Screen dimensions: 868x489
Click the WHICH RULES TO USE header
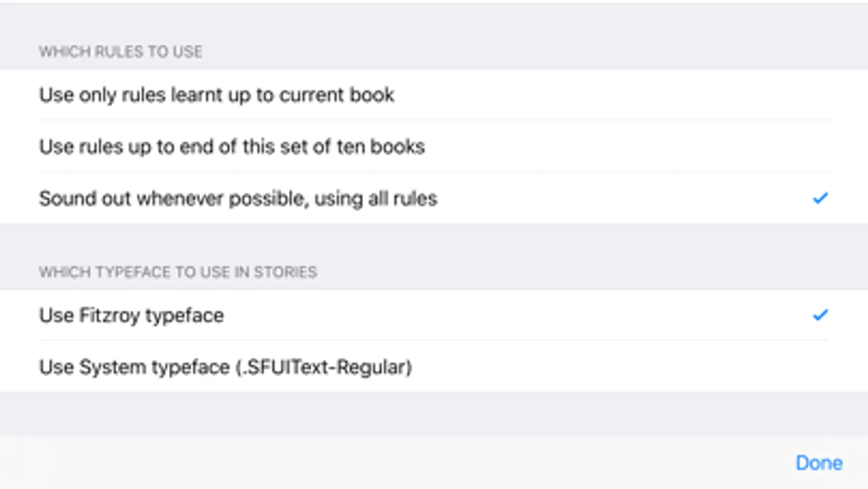[121, 52]
